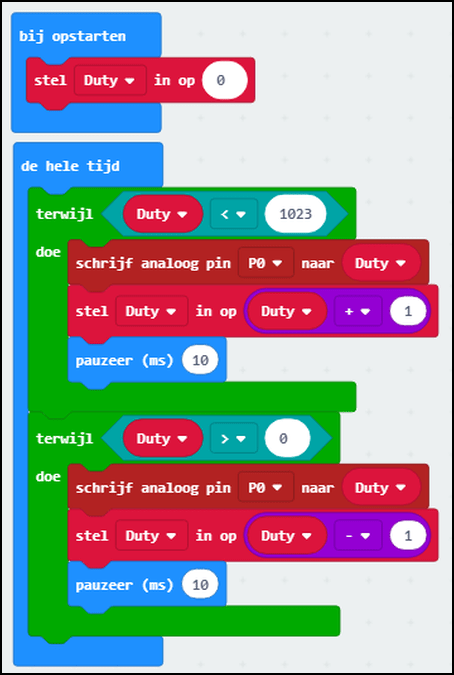Open the '-' math operator dropdown
Viewport: 454px width, 675px height.
click(358, 536)
